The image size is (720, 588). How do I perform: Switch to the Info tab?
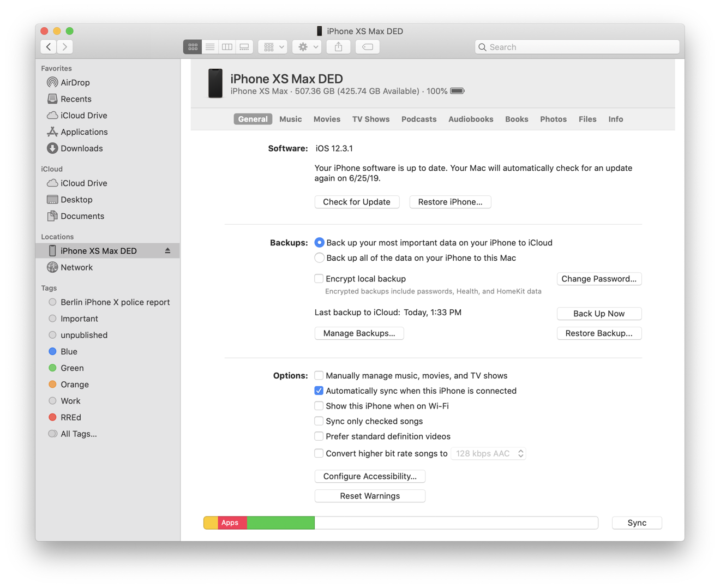[616, 119]
